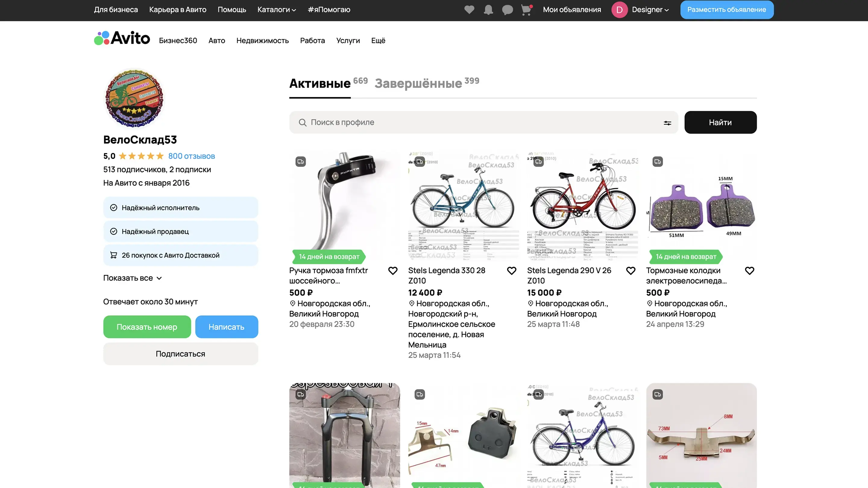Open the Недвижимость category menu

click(x=263, y=40)
